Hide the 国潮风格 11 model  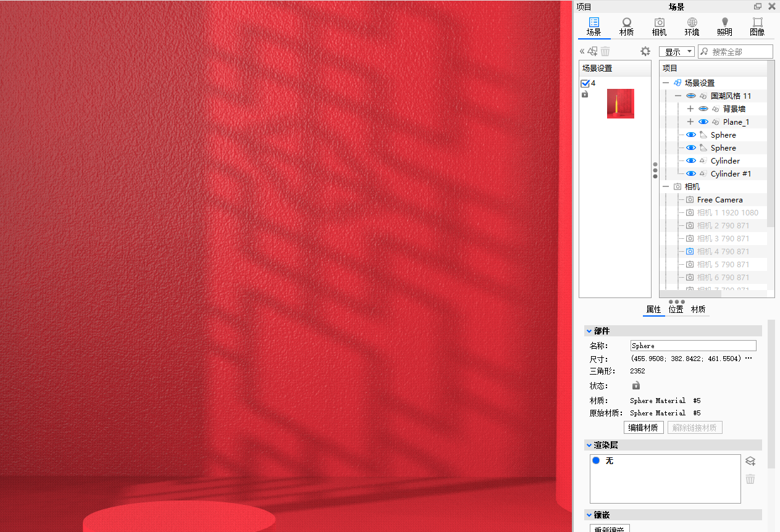(691, 96)
